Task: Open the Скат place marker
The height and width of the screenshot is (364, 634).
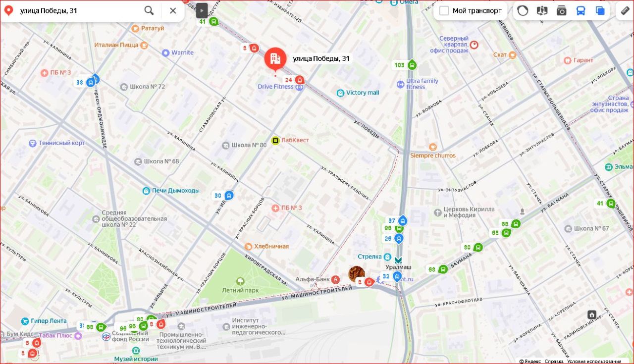Action: [x=512, y=54]
